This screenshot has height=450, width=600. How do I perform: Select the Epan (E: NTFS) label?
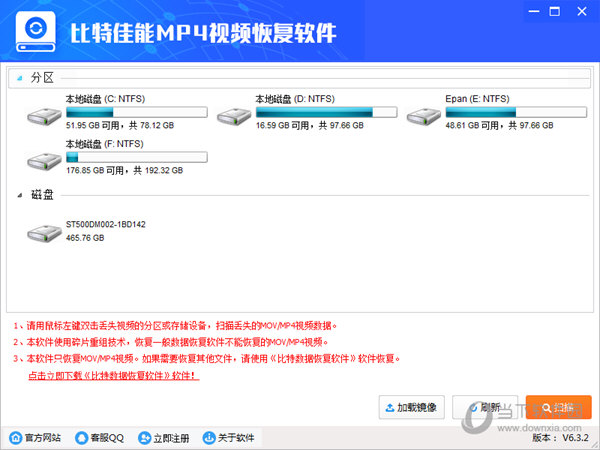[477, 99]
